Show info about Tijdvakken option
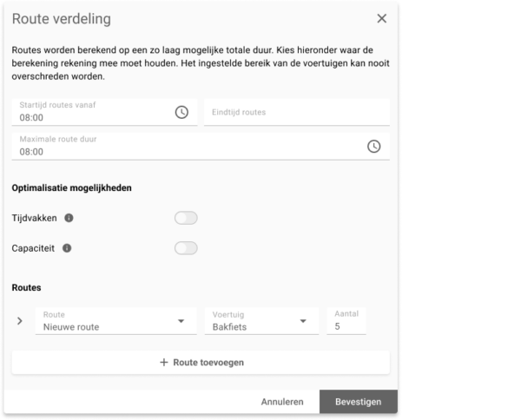Image resolution: width=521 pixels, height=420 pixels. point(69,218)
